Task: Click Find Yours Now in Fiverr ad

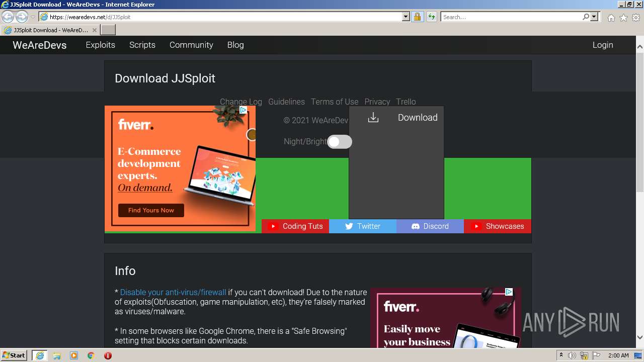Action: click(x=151, y=210)
